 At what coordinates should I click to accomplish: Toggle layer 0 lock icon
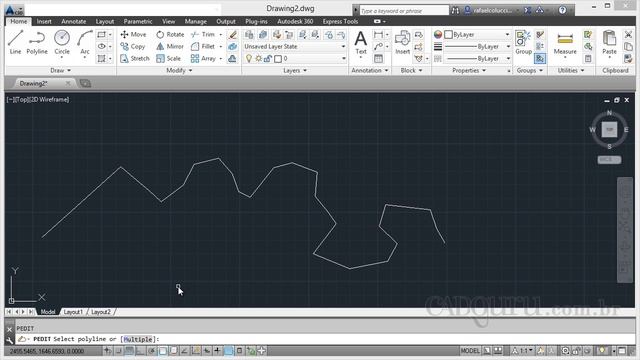pyautogui.click(x=268, y=59)
